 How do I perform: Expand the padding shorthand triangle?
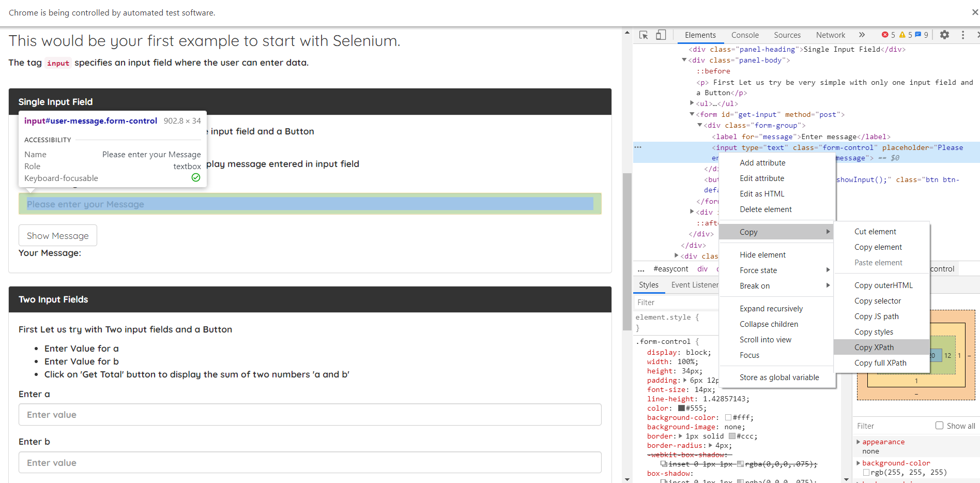(x=685, y=380)
